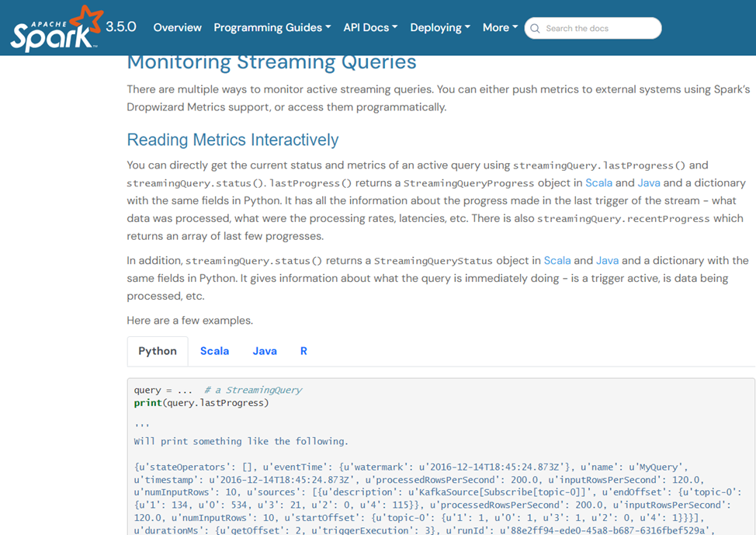Open the Overview page

[x=177, y=27]
